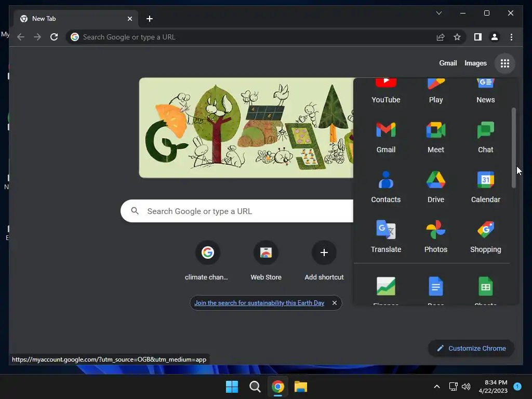Open the Windows Start menu
Image resolution: width=532 pixels, height=399 pixels.
(232, 387)
